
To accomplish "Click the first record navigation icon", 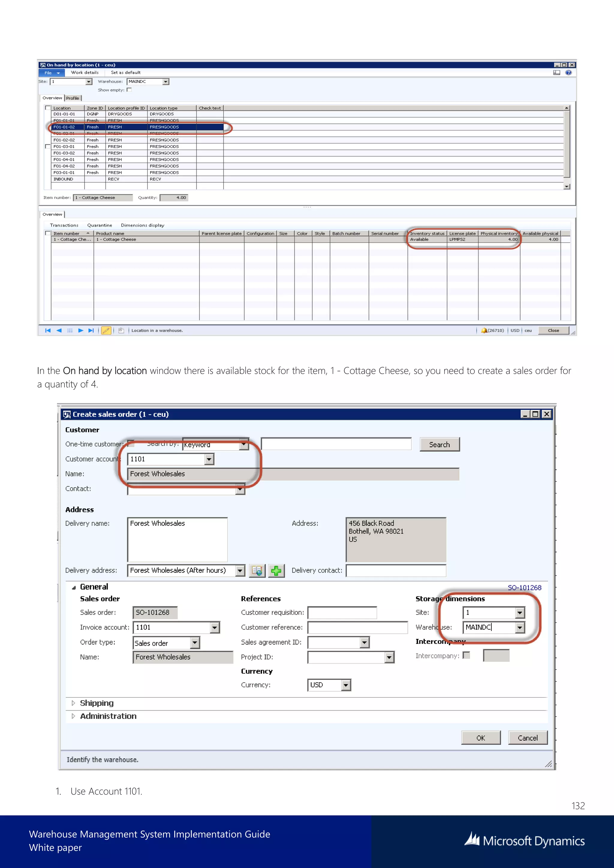I will pyautogui.click(x=48, y=330).
